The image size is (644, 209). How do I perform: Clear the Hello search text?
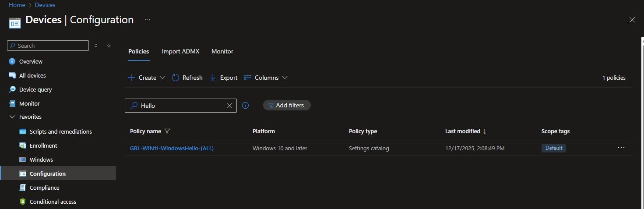point(229,106)
